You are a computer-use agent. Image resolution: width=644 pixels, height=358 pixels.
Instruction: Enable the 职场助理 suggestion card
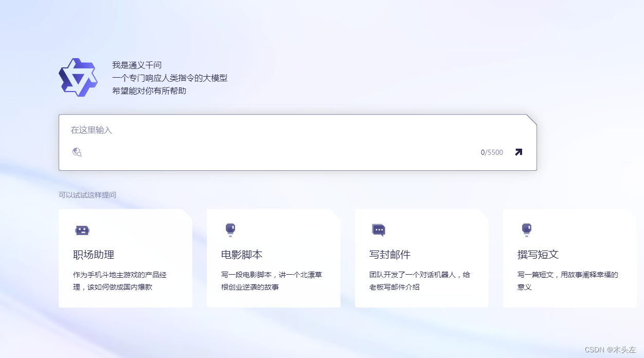click(125, 257)
